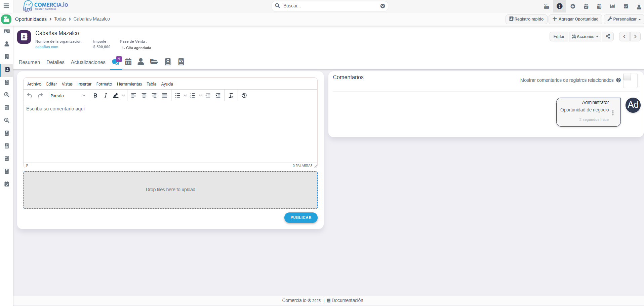
Task: Expand the Acciones dropdown
Action: click(x=585, y=36)
